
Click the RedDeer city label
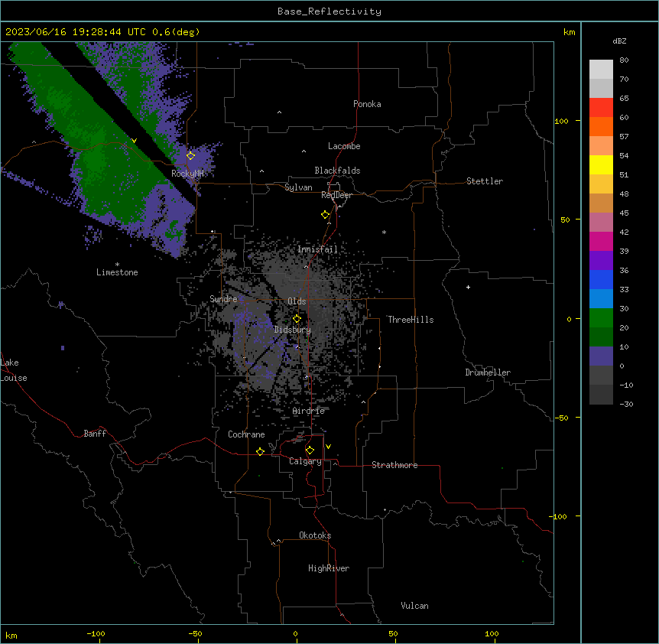[336, 195]
